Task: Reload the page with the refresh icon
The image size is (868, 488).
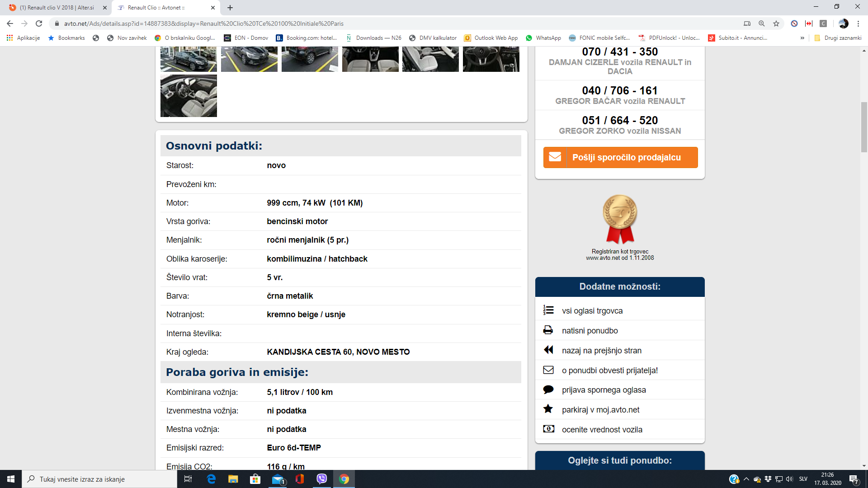Action: tap(39, 23)
